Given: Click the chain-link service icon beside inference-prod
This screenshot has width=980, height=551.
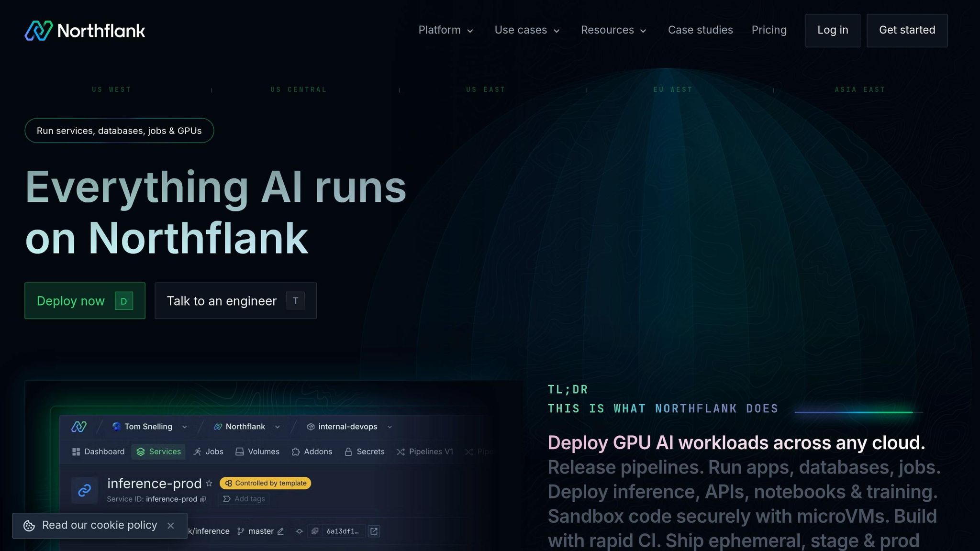Looking at the screenshot, I should [85, 490].
